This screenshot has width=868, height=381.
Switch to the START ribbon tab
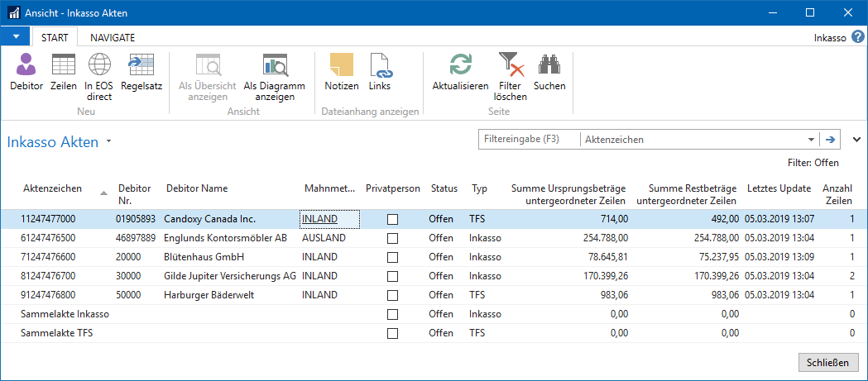(55, 37)
